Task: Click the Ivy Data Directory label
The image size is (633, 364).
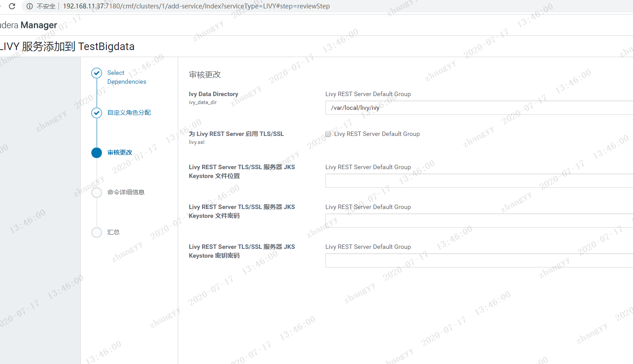Action: tap(214, 94)
